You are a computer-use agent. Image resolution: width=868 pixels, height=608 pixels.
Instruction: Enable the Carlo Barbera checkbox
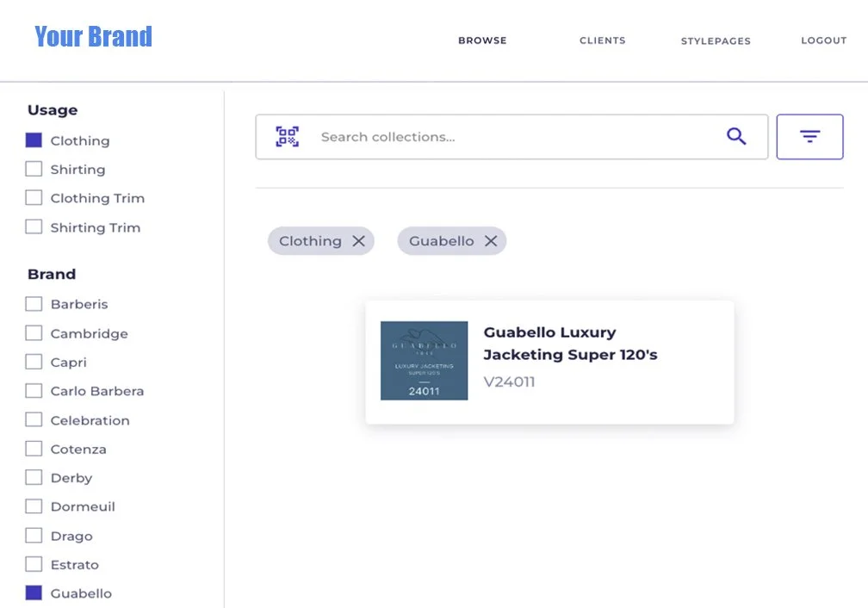point(34,390)
